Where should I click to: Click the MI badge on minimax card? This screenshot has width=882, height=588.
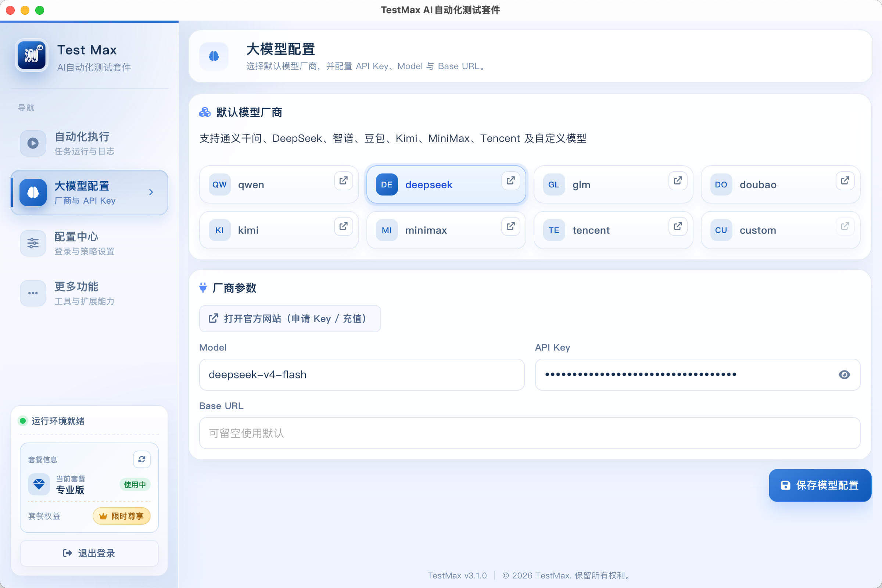point(387,230)
